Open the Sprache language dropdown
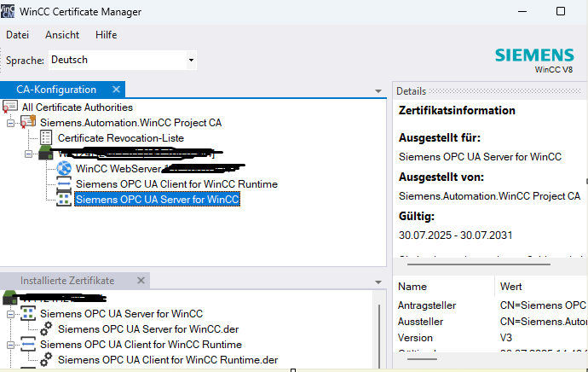This screenshot has width=588, height=372. (x=191, y=60)
